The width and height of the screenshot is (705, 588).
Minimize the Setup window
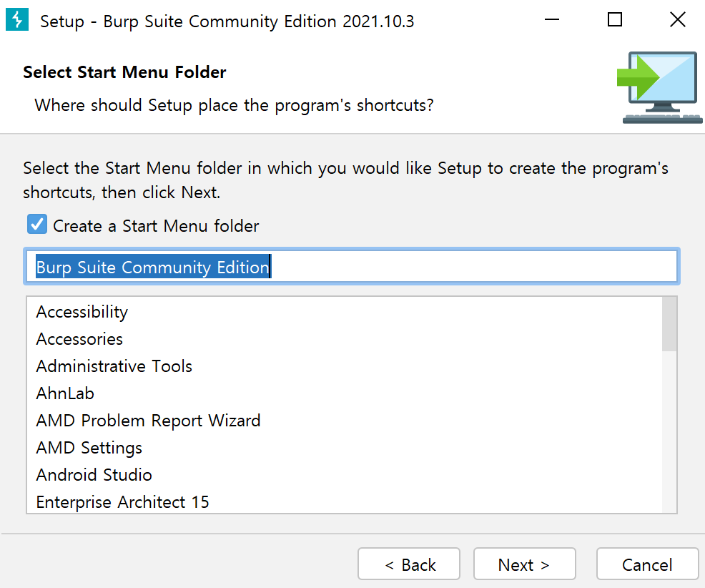[552, 19]
